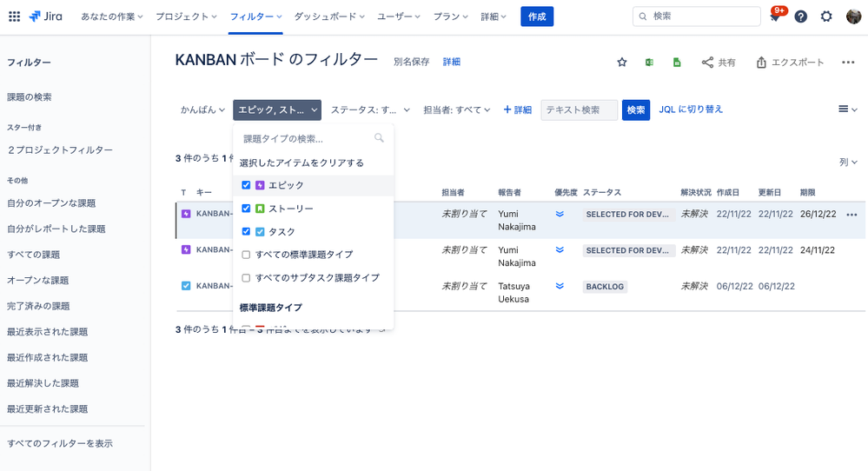Select 自分がレポートした課題 filter
The width and height of the screenshot is (868, 471).
pos(56,229)
